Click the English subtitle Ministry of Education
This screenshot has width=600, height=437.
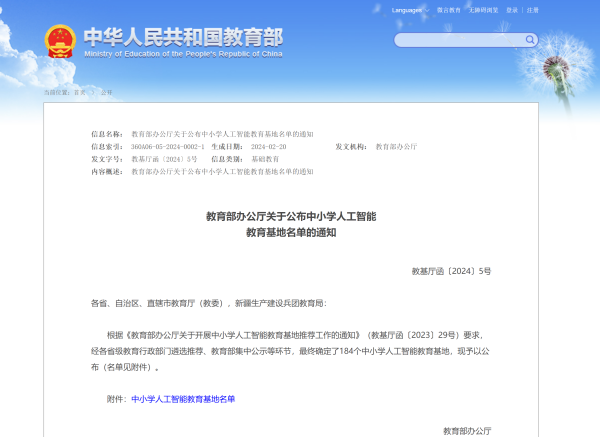pyautogui.click(x=183, y=54)
